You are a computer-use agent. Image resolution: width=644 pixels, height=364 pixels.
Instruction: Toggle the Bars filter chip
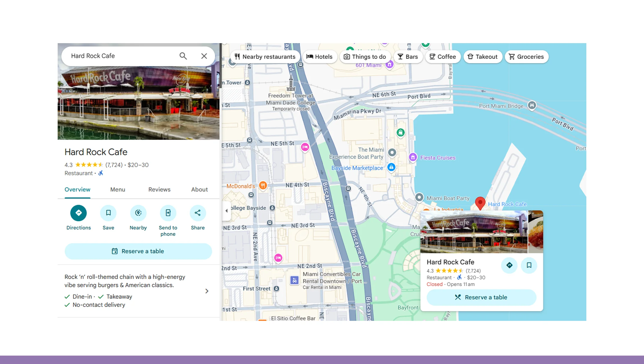click(408, 56)
